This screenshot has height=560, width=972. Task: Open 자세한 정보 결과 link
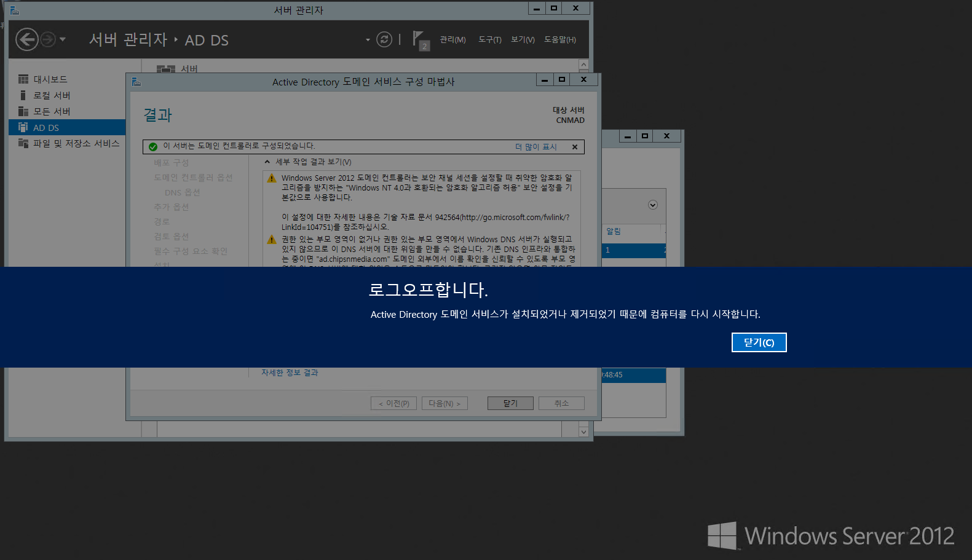point(290,373)
